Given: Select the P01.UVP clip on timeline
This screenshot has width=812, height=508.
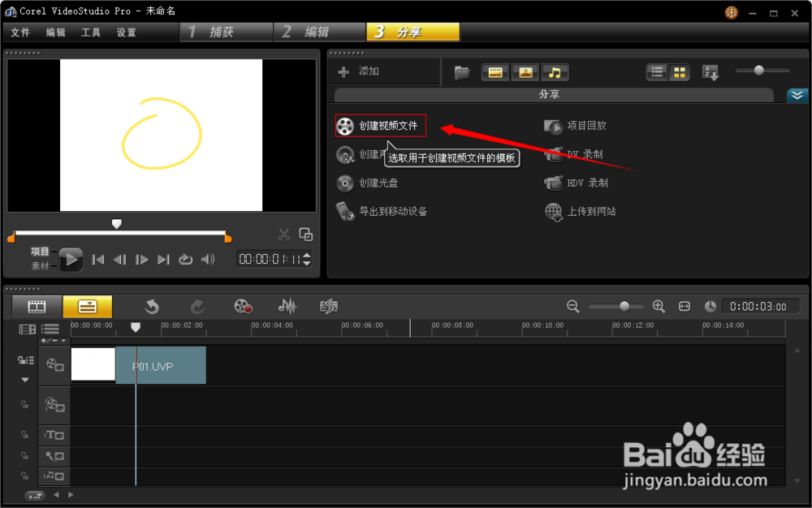Looking at the screenshot, I should (161, 365).
